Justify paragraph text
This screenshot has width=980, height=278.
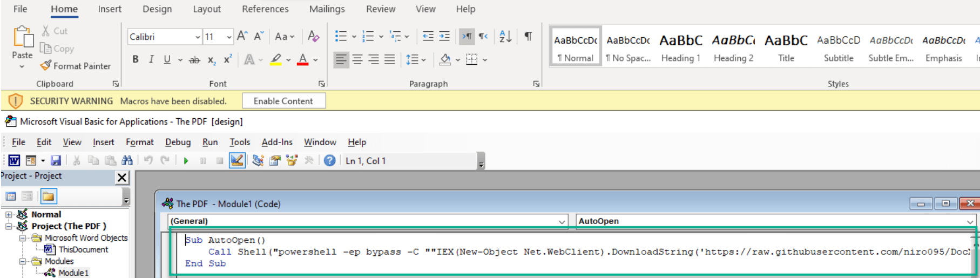coord(390,59)
